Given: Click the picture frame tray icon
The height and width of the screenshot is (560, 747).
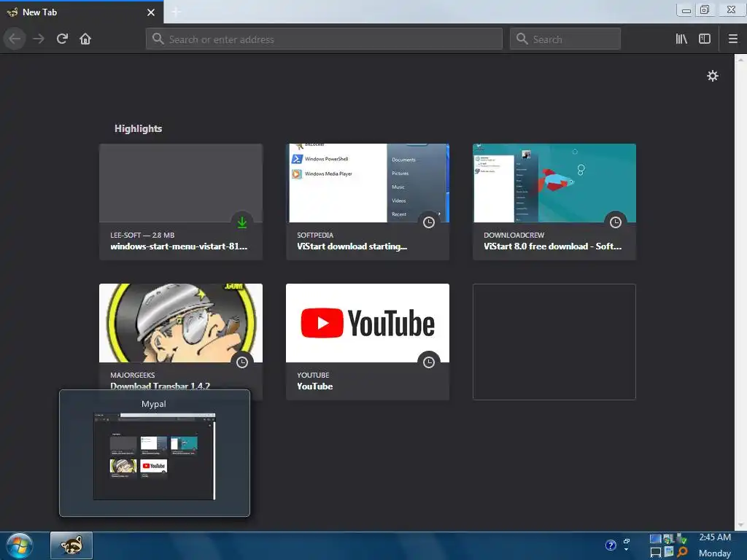Looking at the screenshot, I should point(668,552).
